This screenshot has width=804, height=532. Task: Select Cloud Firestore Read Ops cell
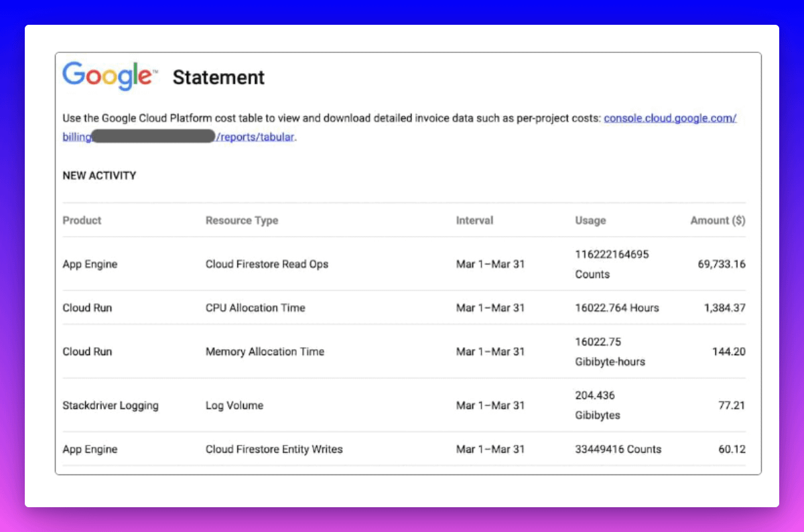point(267,264)
